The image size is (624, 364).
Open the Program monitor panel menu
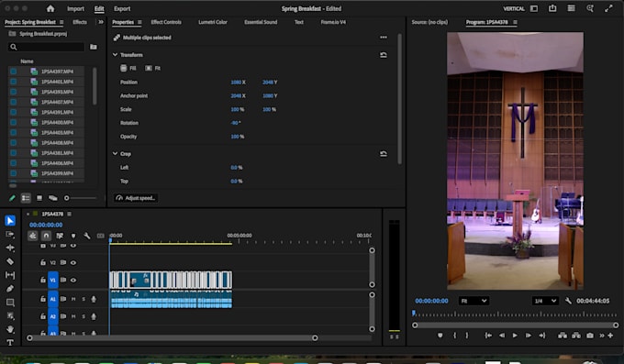pyautogui.click(x=515, y=22)
